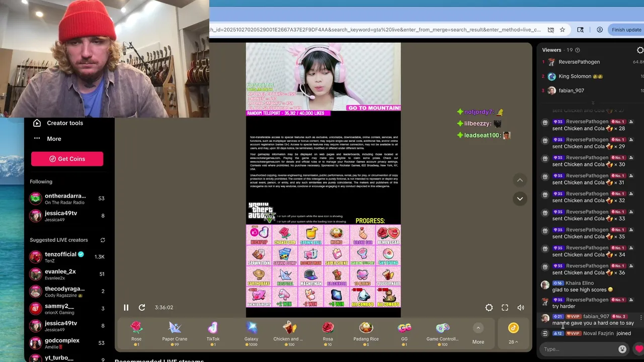Open jessica49tv under Following
This screenshot has width=644, height=362.
pos(67,216)
